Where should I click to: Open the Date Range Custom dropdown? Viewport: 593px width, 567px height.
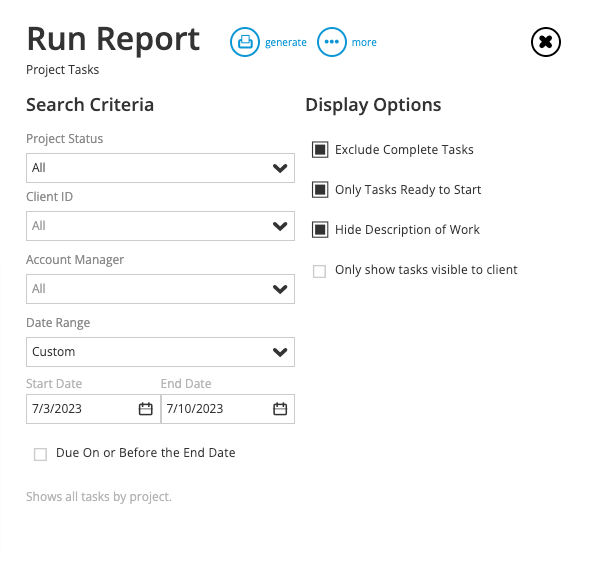pyautogui.click(x=160, y=352)
